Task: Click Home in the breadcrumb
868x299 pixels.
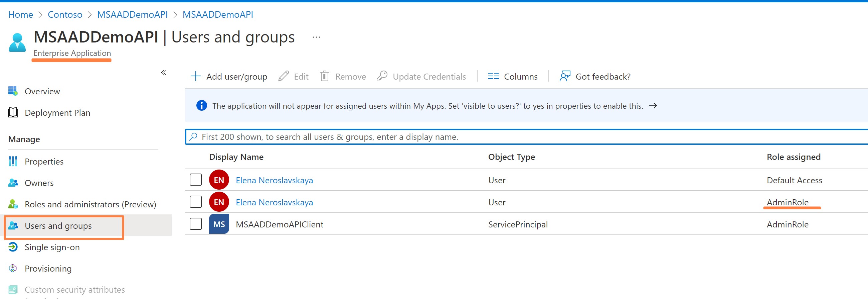Action: pyautogui.click(x=21, y=14)
